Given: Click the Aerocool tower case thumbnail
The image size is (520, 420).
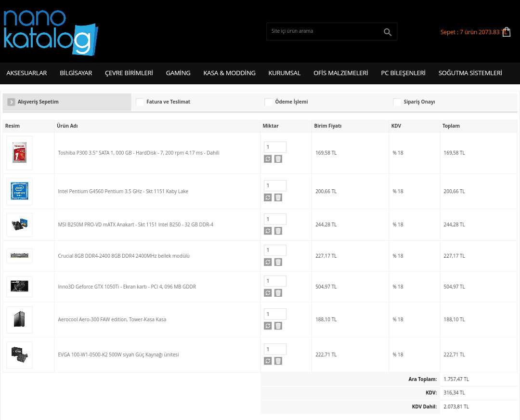Looking at the screenshot, I should 20,319.
